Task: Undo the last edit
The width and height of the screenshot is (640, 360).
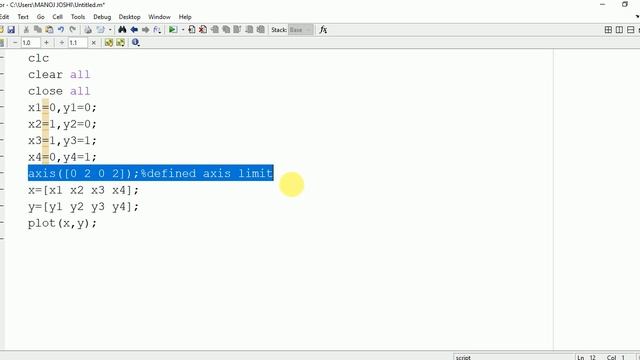Action: (x=61, y=30)
